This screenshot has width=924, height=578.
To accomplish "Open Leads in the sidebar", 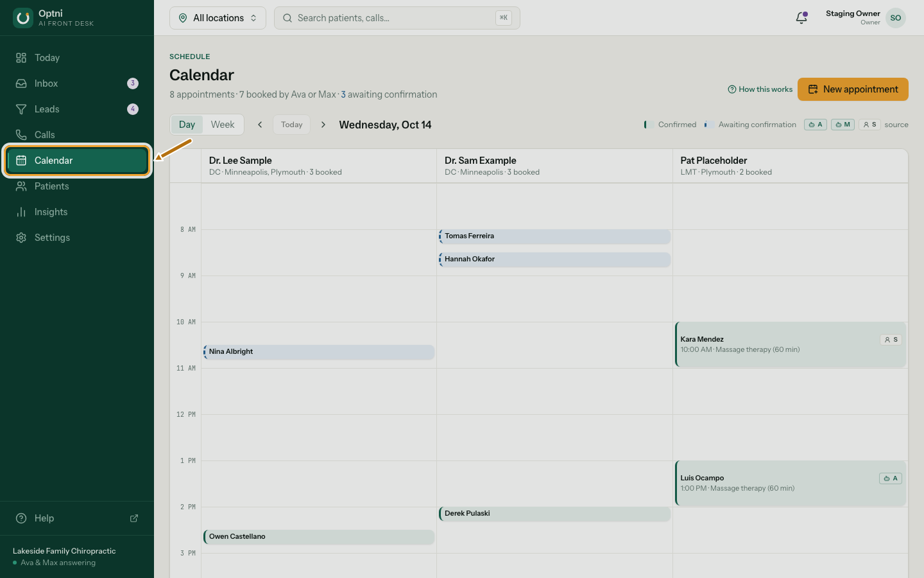I will pyautogui.click(x=77, y=109).
